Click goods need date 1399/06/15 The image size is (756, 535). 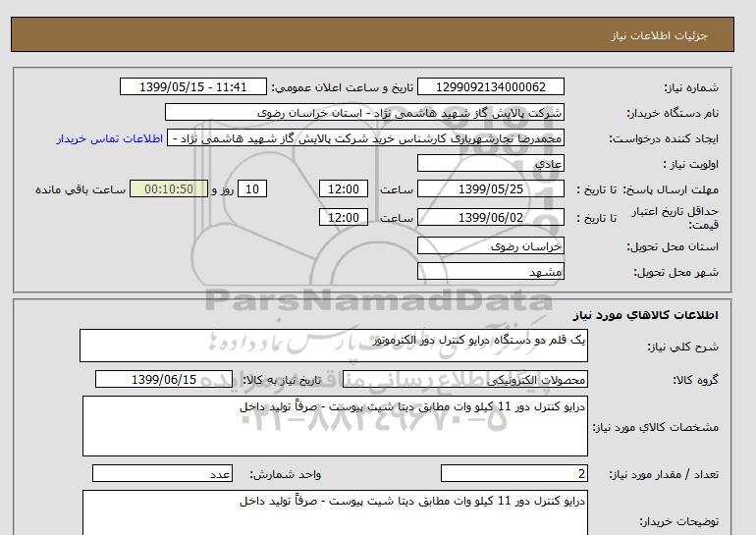coord(164,379)
